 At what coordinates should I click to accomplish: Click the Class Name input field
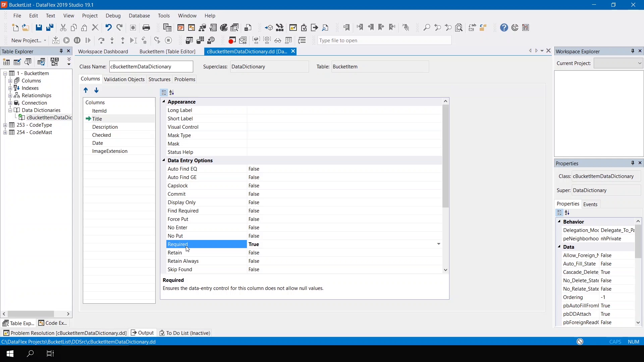[151, 66]
